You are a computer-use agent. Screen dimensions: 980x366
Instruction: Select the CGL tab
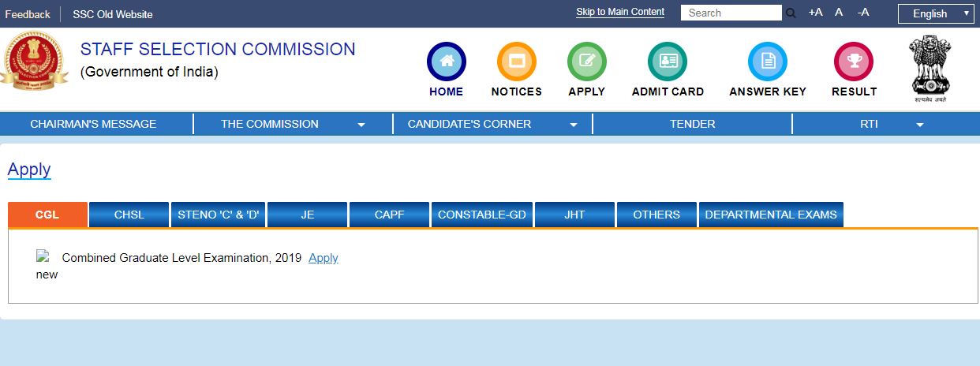point(47,215)
